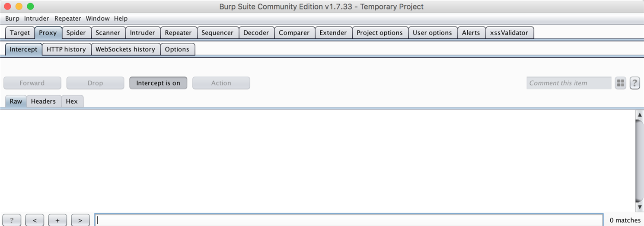Viewport: 644px width, 226px height.
Task: Click the scrollbar down arrow
Action: pos(640,207)
